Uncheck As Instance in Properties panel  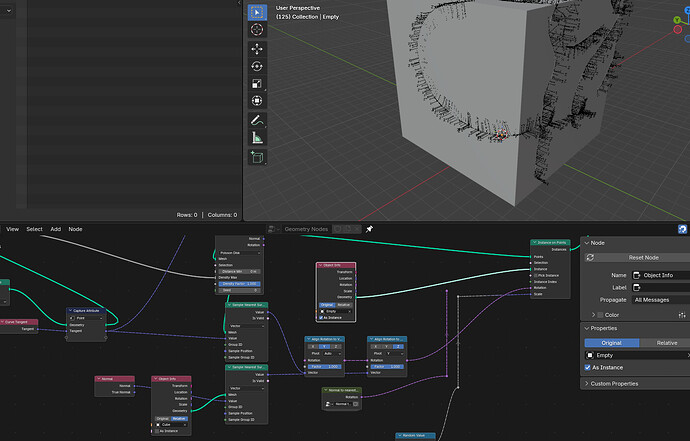(x=587, y=368)
